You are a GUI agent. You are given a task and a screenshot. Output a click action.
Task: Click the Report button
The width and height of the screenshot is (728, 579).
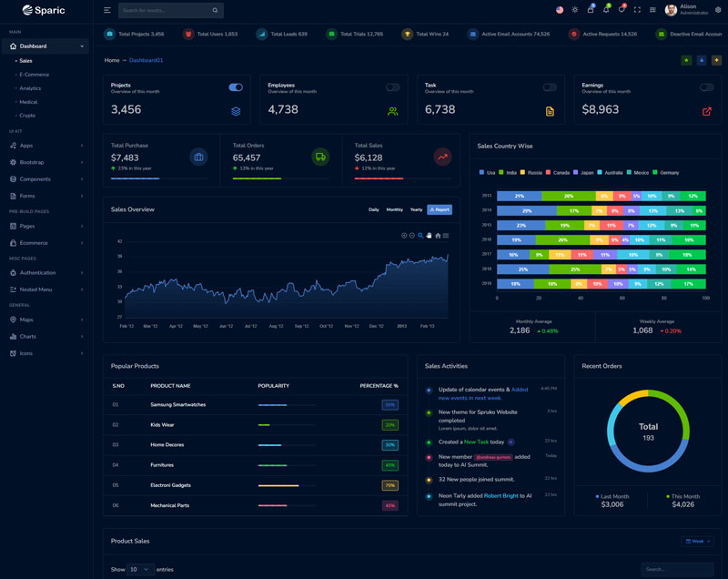440,209
